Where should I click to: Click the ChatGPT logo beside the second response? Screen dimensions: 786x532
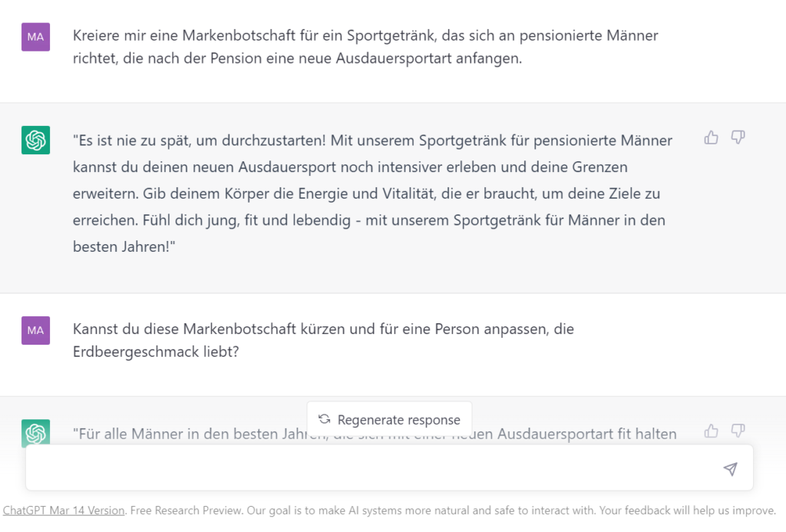tap(35, 432)
